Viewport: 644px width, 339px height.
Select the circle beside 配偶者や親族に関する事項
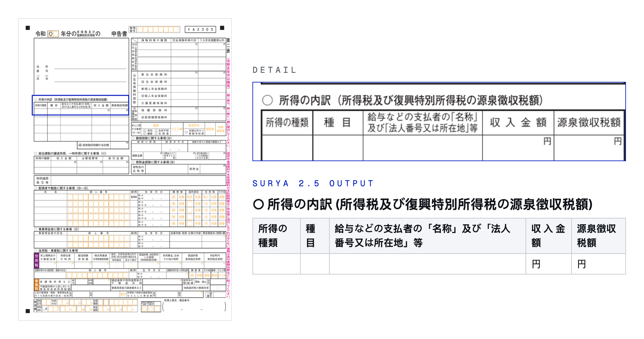point(36,188)
